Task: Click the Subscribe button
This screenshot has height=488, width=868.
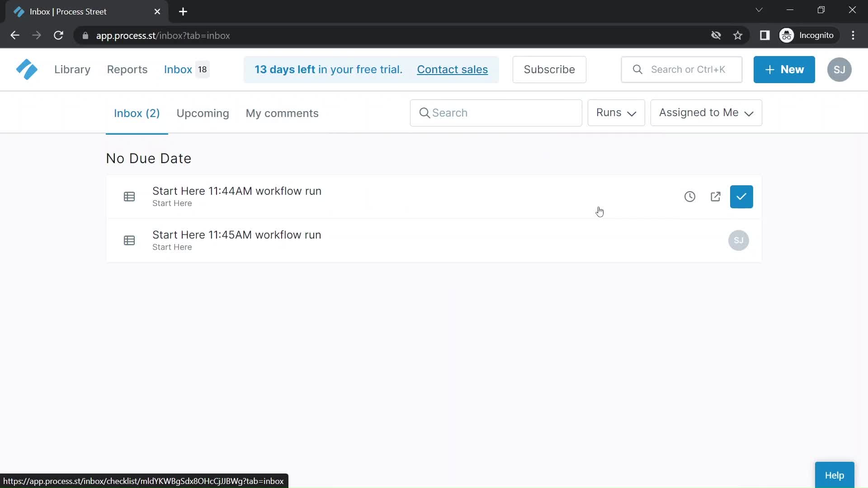Action: click(x=549, y=69)
